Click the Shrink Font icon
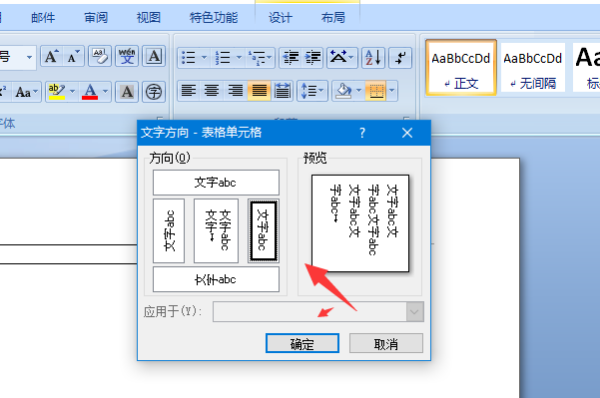The image size is (600, 398). pyautogui.click(x=73, y=57)
